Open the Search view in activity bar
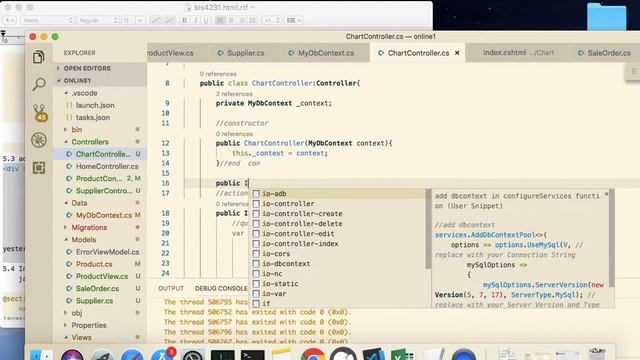 tap(39, 84)
